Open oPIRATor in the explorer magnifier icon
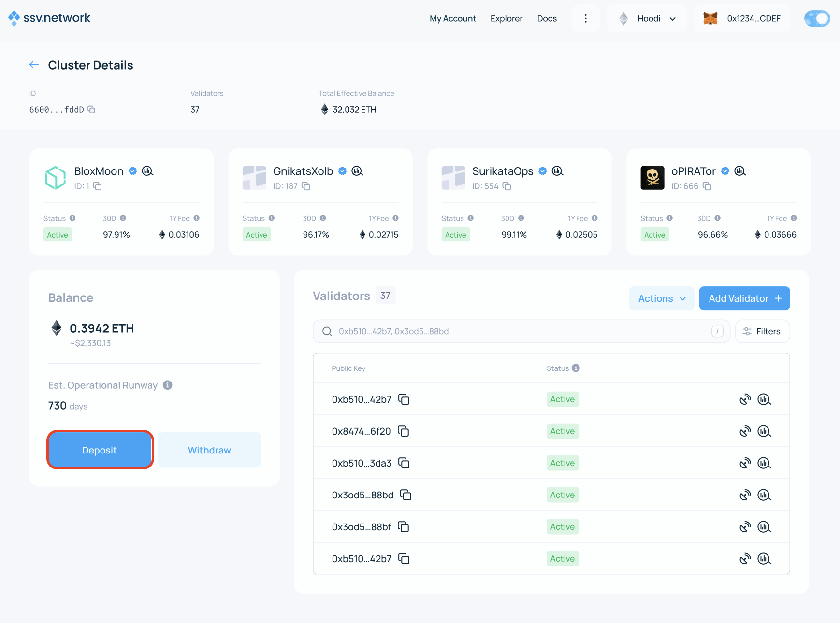The height and width of the screenshot is (623, 840). pos(739,170)
